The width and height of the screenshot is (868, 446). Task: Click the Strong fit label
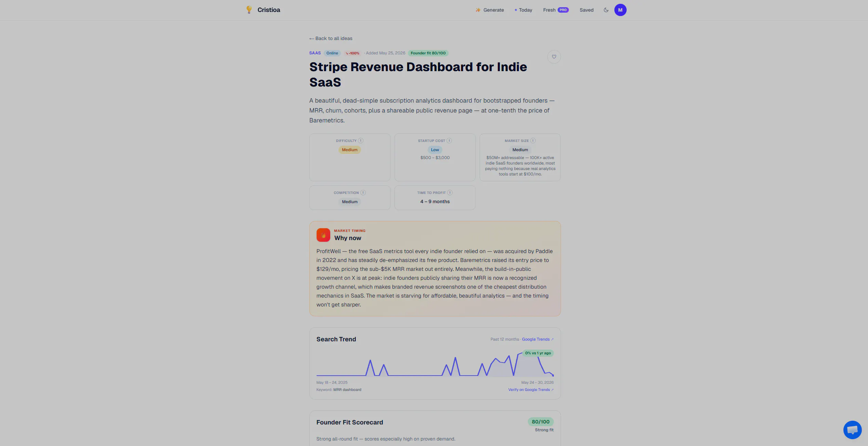544,430
